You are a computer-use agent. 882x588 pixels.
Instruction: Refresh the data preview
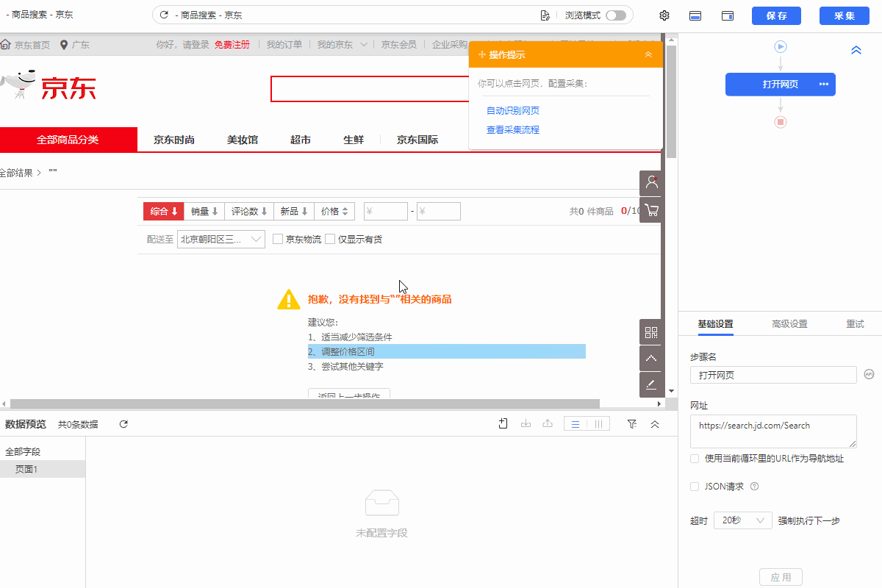(123, 424)
